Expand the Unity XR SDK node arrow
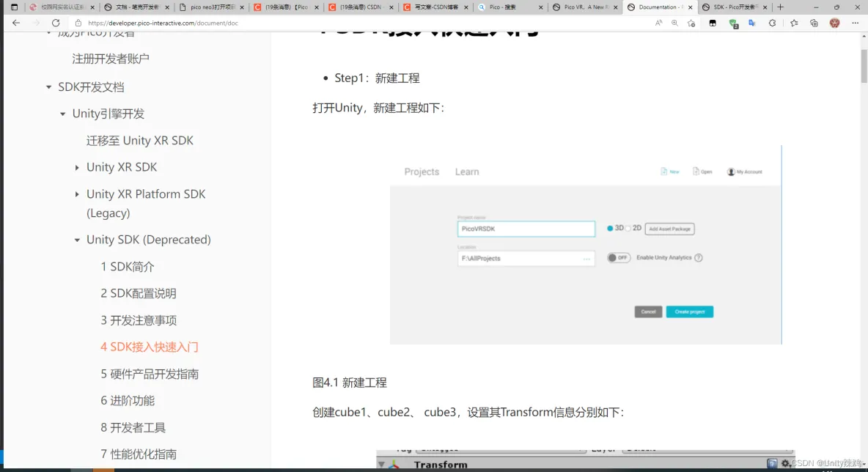 click(x=77, y=167)
